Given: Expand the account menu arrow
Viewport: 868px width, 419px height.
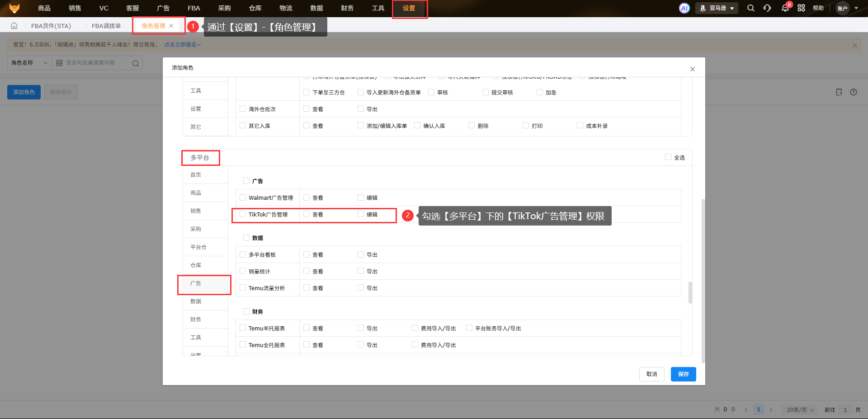Looking at the screenshot, I should click(x=856, y=8).
